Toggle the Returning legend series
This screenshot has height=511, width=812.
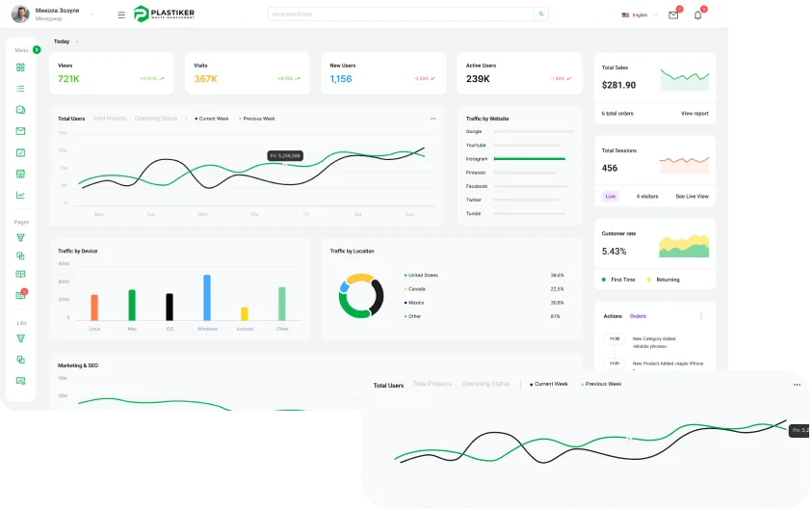click(666, 280)
